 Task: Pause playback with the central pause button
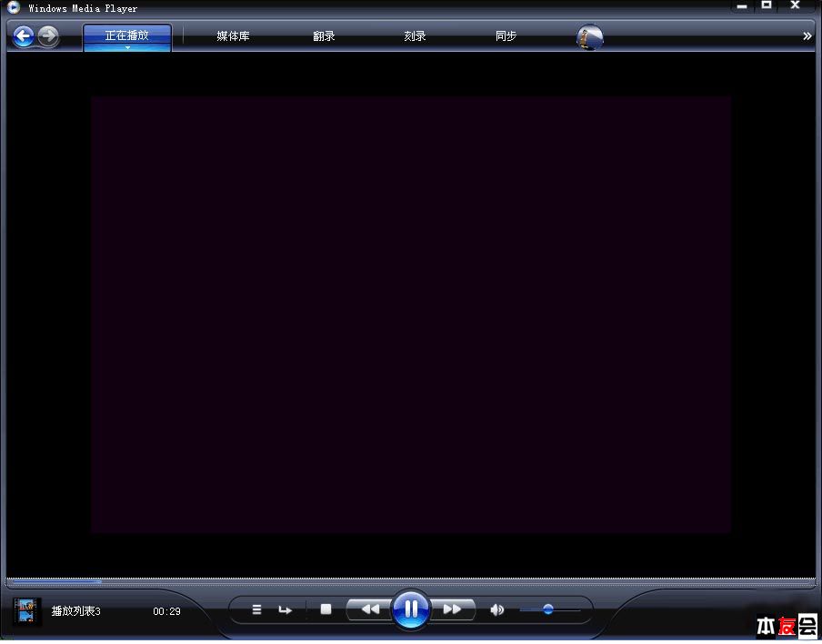pyautogui.click(x=411, y=609)
